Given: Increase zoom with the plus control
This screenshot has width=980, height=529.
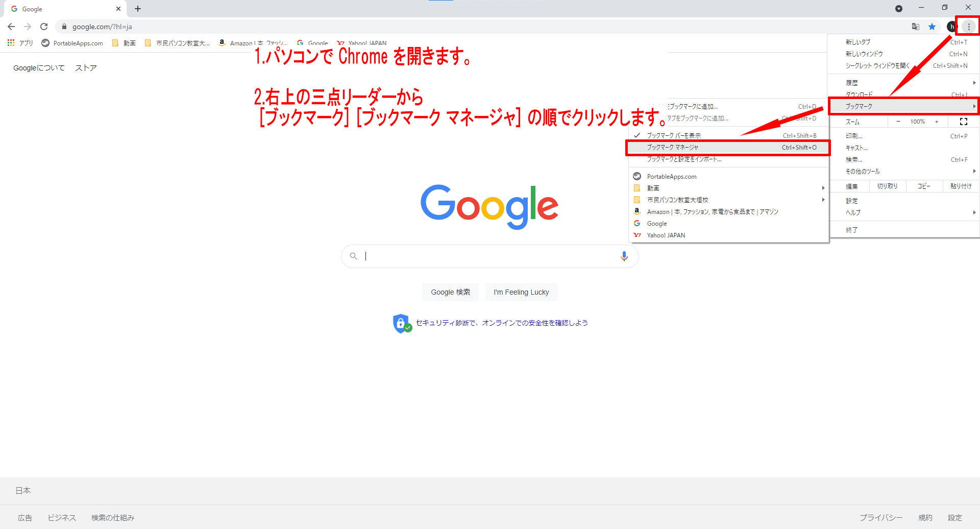Looking at the screenshot, I should pyautogui.click(x=937, y=122).
